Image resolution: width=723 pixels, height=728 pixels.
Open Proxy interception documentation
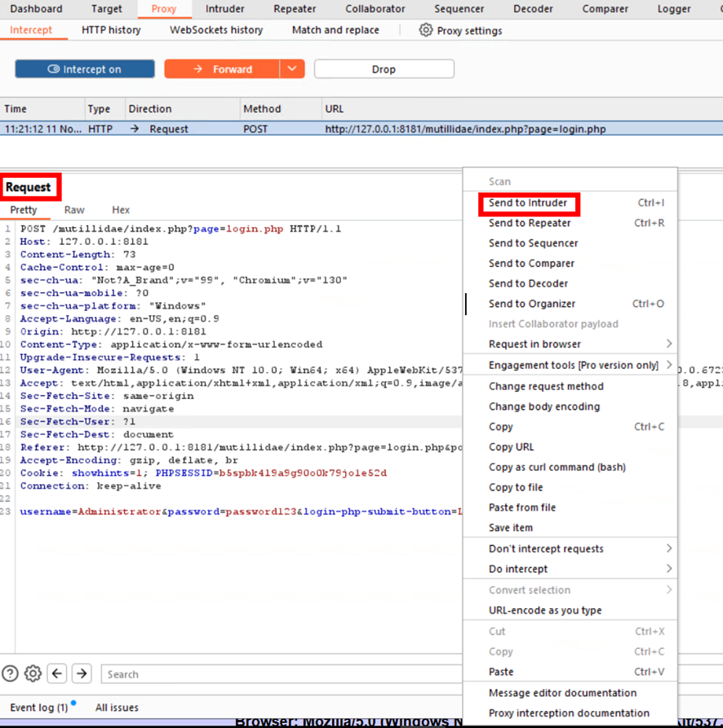point(569,713)
